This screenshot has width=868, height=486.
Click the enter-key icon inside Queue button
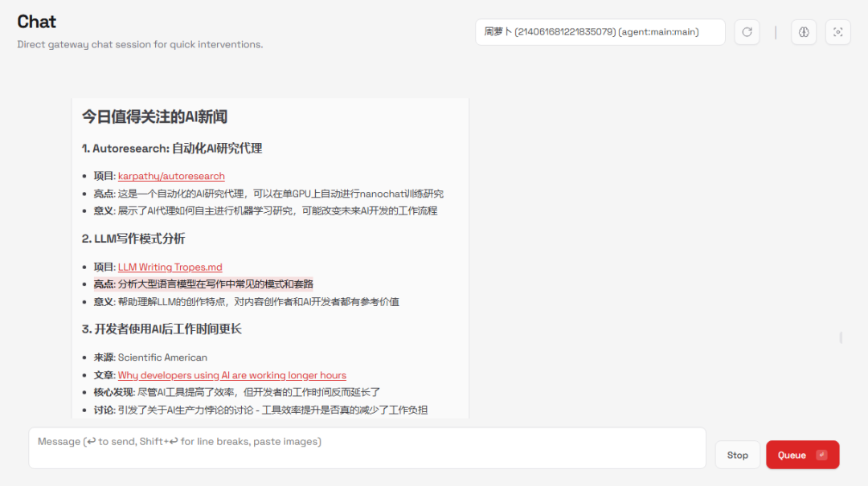point(822,455)
